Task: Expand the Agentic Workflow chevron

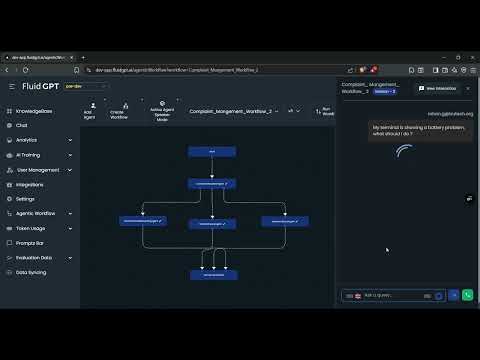Action: click(x=70, y=214)
